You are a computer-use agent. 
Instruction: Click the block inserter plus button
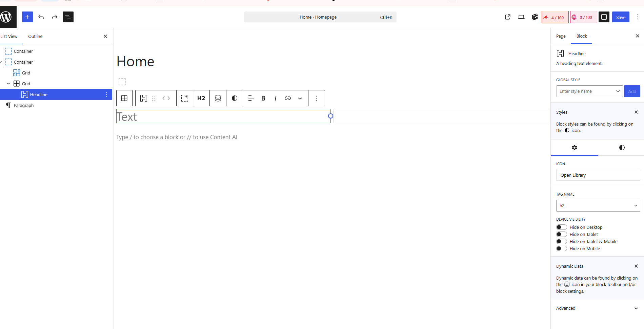point(27,17)
